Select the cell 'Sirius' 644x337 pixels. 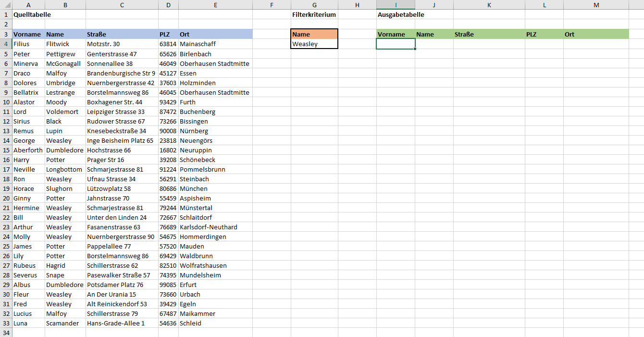point(29,121)
